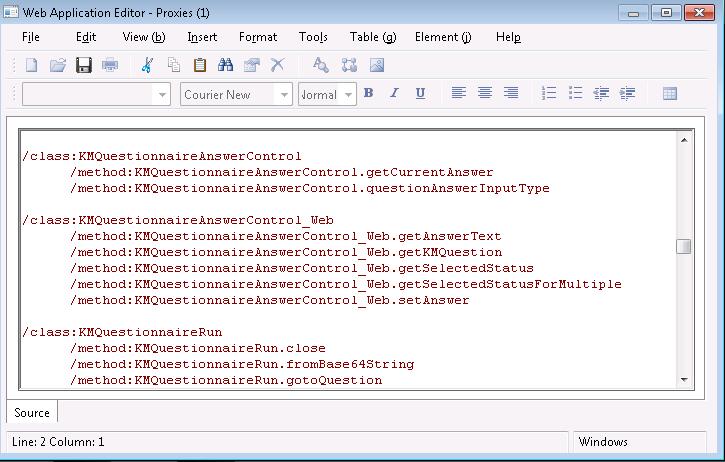Click the New document icon
Image resolution: width=725 pixels, height=462 pixels.
pyautogui.click(x=31, y=65)
